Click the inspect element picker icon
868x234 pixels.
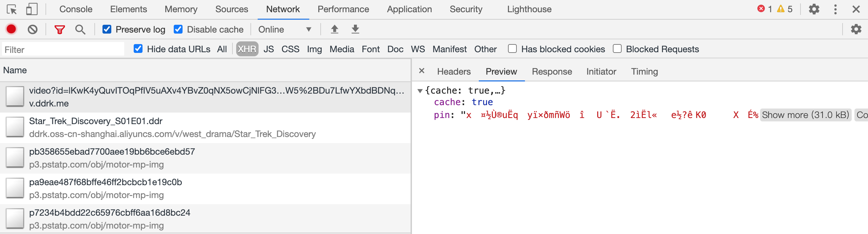coord(12,9)
